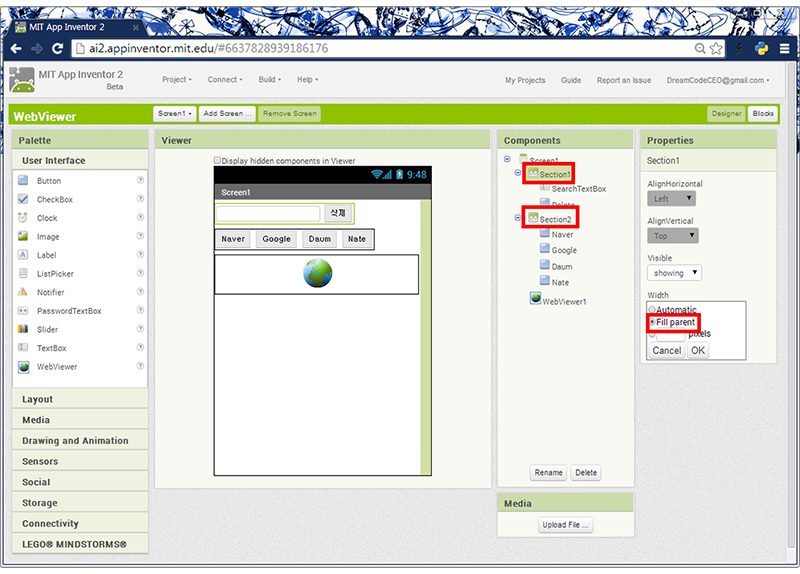Click the Label palette icon
This screenshot has height=574, width=800.
(23, 255)
